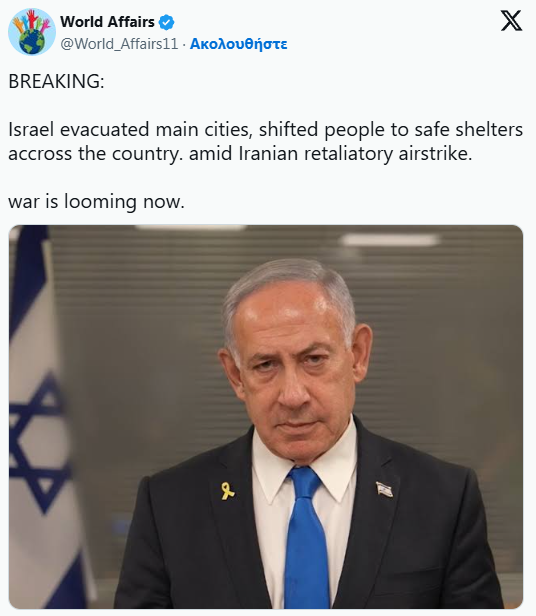
Task: Click the blue necktie in the photo
Action: point(307,536)
